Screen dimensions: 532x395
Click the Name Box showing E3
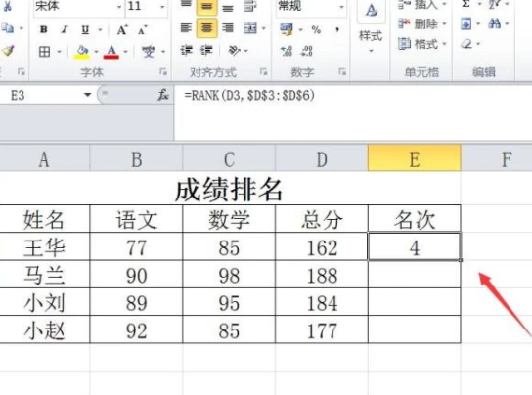[41, 95]
